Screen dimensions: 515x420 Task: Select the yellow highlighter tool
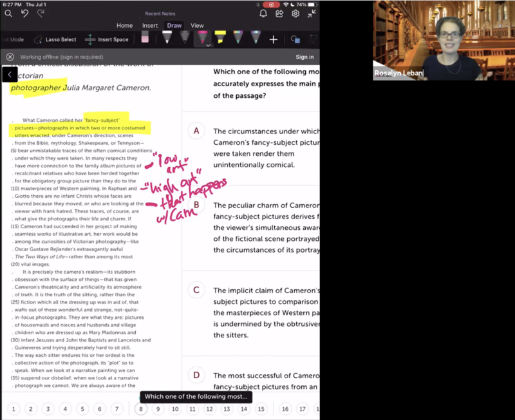[x=220, y=38]
